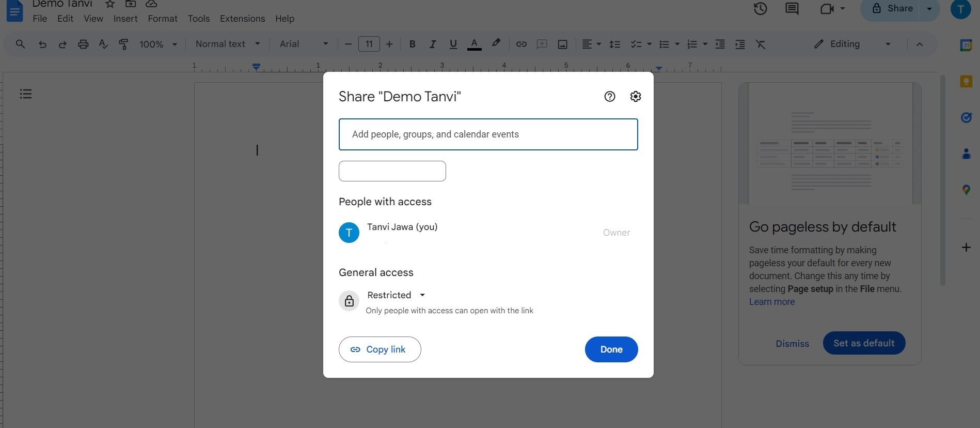Open the Tools menu
This screenshot has height=428, width=980.
coord(199,19)
